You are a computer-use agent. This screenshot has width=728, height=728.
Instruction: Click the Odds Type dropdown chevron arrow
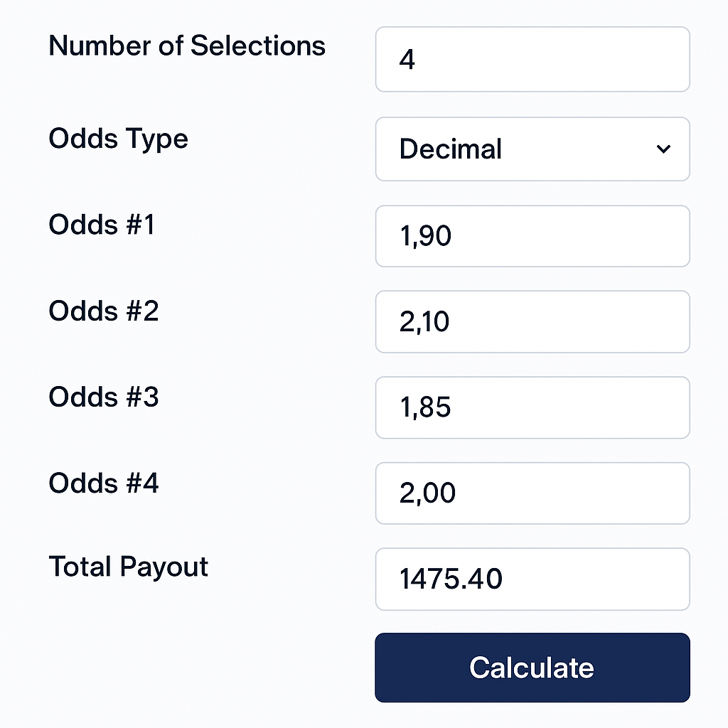663,149
